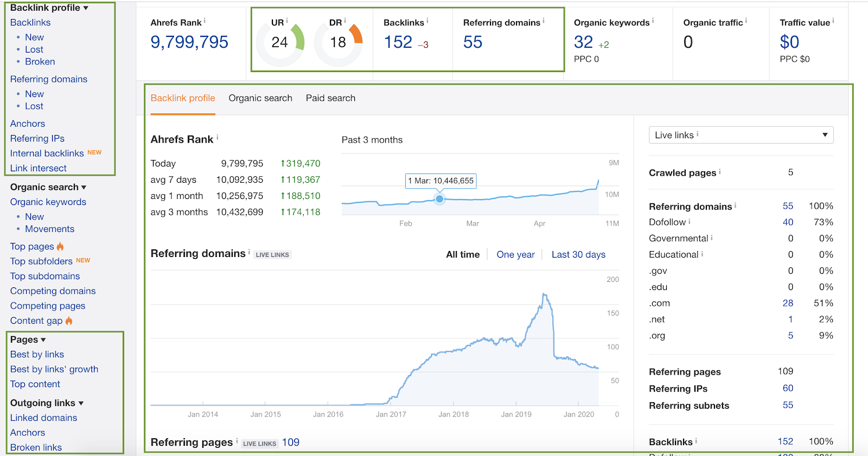This screenshot has height=456, width=868.
Task: Click info icon next to DR score
Action: (345, 21)
